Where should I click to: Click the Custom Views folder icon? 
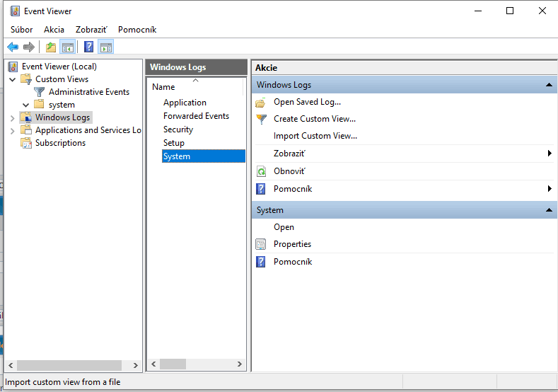coord(26,79)
